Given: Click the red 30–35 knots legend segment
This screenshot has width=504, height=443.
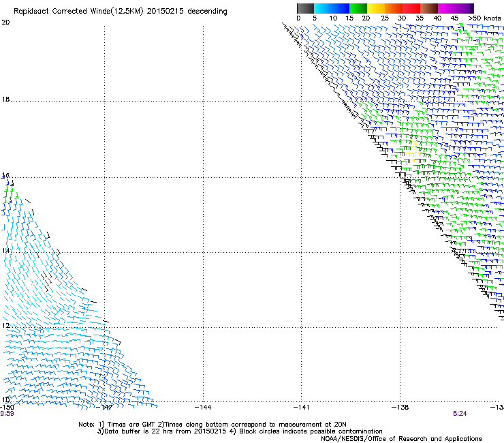Looking at the screenshot, I should pos(411,8).
